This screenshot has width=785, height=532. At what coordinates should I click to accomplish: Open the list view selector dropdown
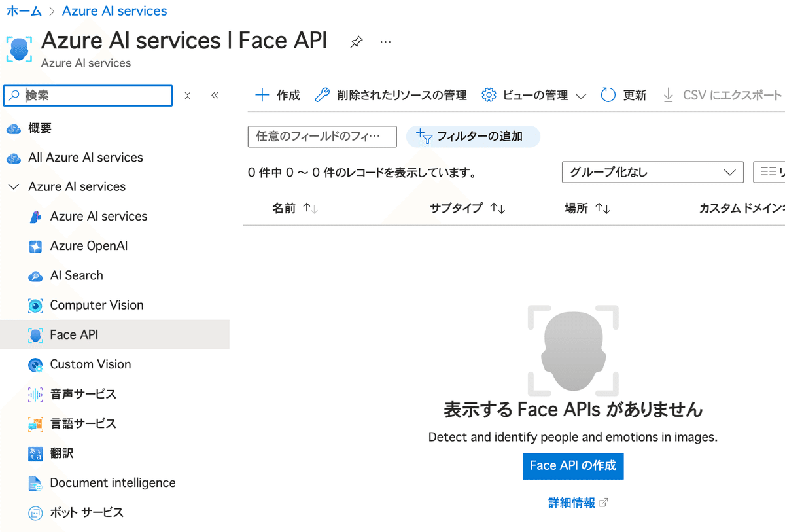click(769, 173)
